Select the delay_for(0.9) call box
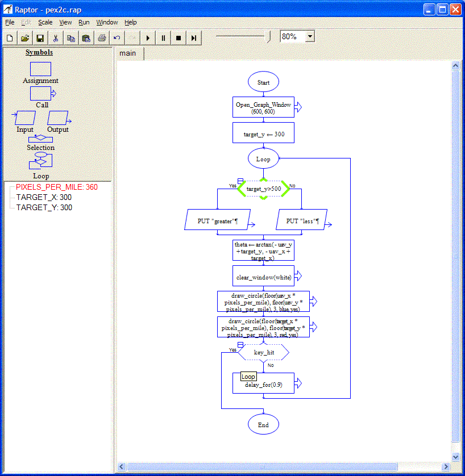 point(263,383)
